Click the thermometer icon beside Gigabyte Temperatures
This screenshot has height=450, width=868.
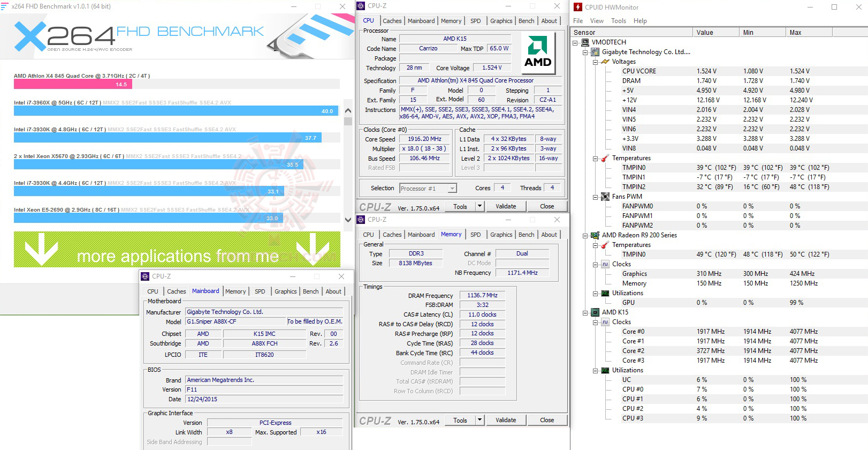(x=605, y=158)
